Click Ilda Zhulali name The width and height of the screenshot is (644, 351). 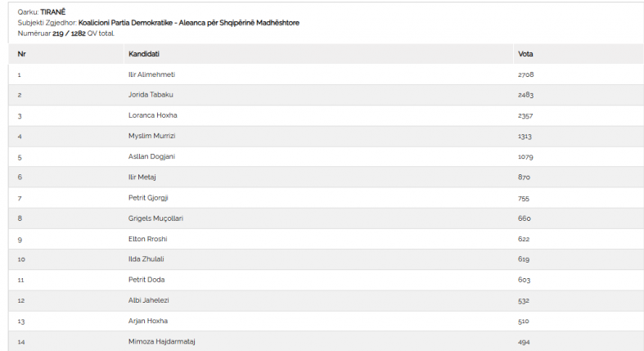click(146, 259)
